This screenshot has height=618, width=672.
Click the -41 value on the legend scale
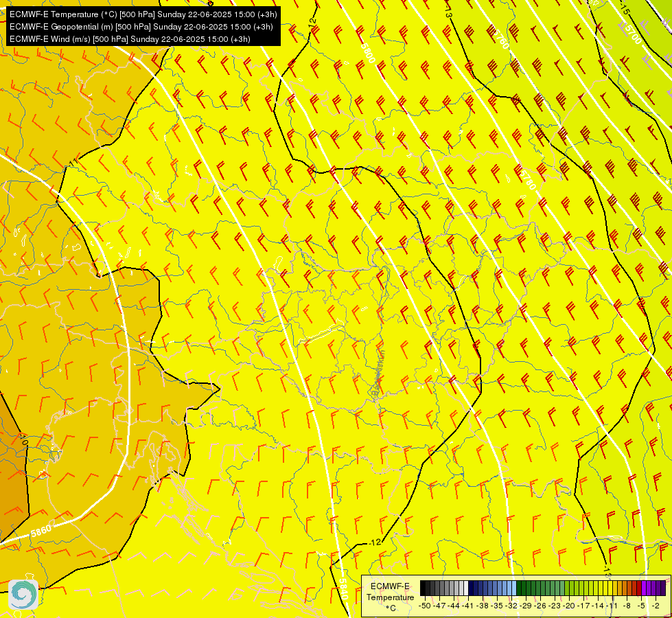coord(468,606)
